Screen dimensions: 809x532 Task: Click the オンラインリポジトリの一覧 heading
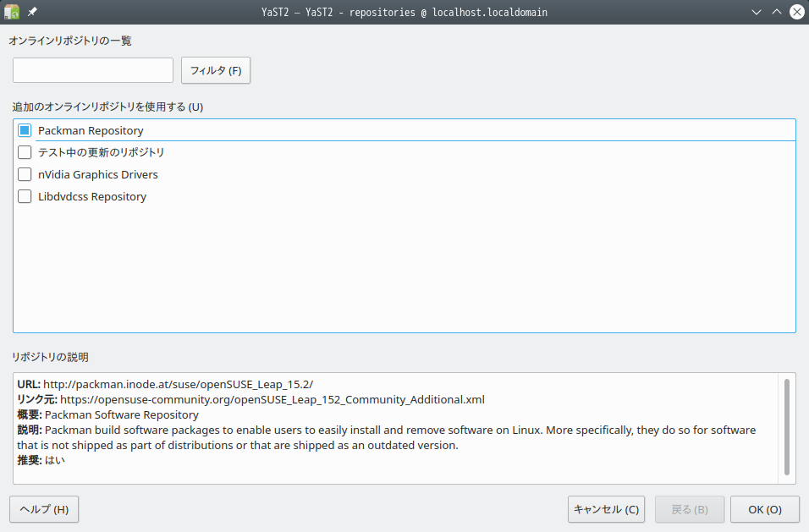click(70, 41)
